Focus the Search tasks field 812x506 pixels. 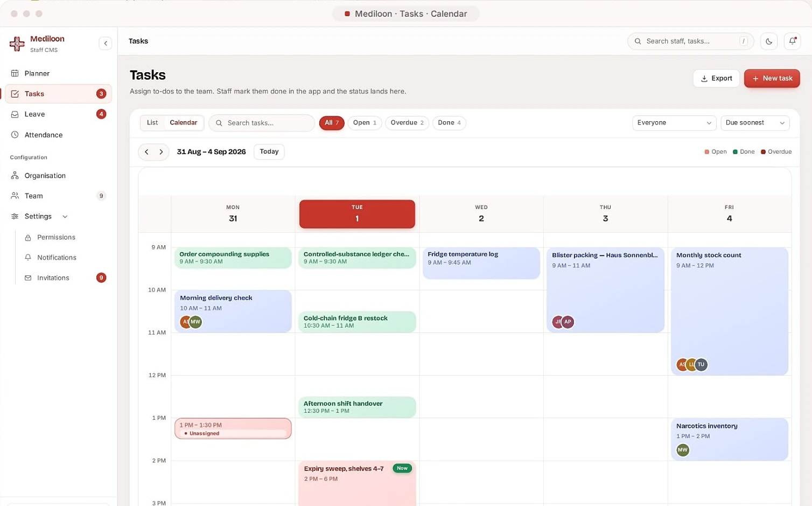[262, 123]
